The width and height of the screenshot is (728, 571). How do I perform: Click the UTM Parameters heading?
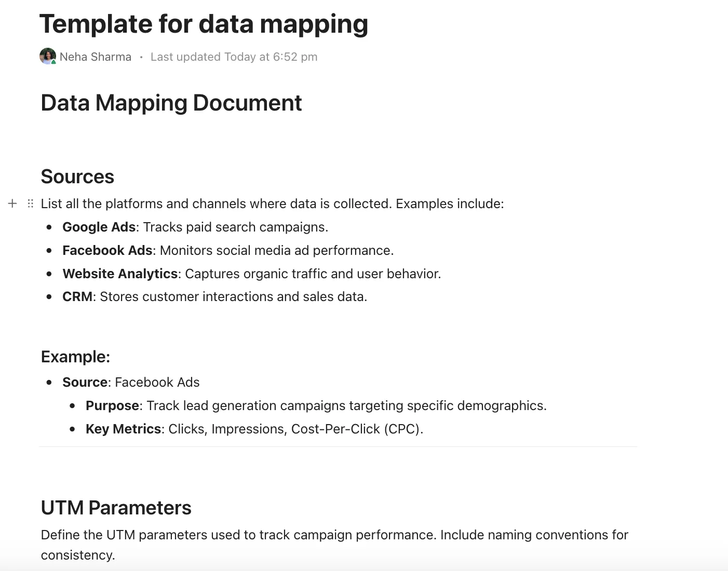pyautogui.click(x=116, y=508)
